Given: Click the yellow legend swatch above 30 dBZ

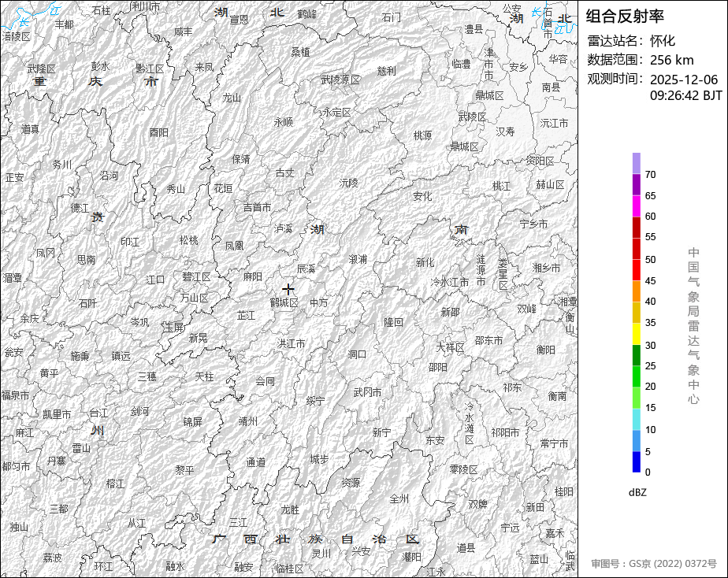Looking at the screenshot, I should pos(636,334).
